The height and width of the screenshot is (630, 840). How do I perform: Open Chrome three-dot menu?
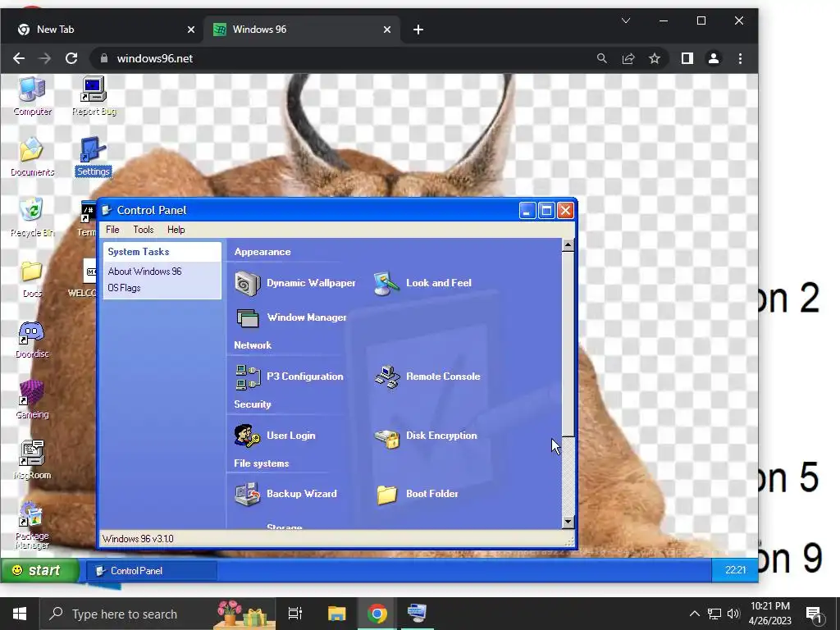pos(741,58)
